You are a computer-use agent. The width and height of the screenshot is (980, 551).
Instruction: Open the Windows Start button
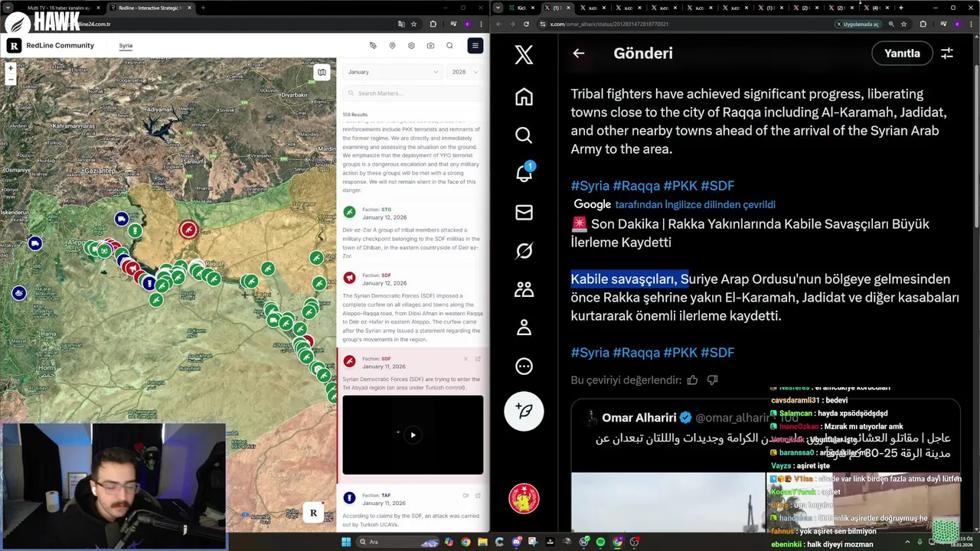tap(346, 542)
